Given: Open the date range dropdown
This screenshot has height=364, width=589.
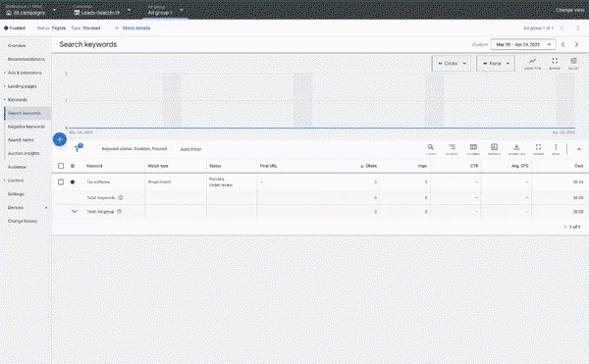Looking at the screenshot, I should [x=523, y=44].
